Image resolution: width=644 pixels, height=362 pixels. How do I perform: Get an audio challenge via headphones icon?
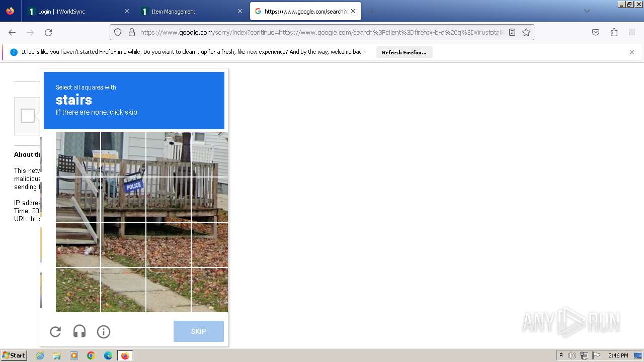point(79,332)
